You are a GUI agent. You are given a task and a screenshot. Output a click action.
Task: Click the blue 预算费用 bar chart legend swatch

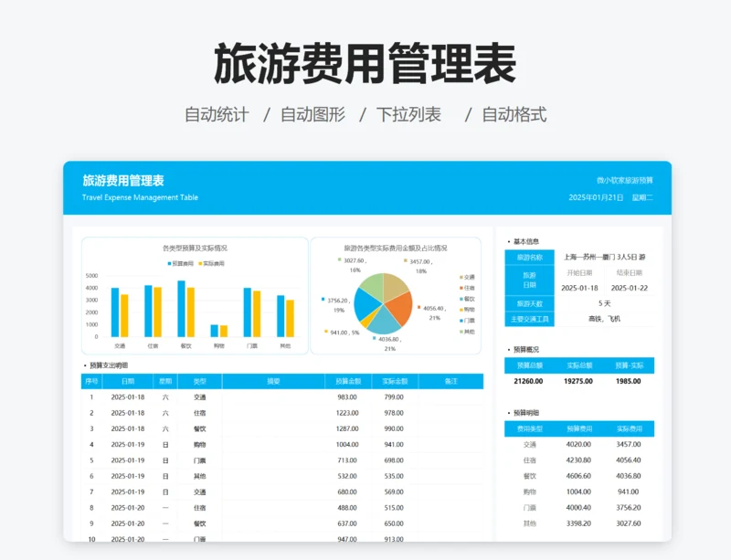[x=170, y=263]
